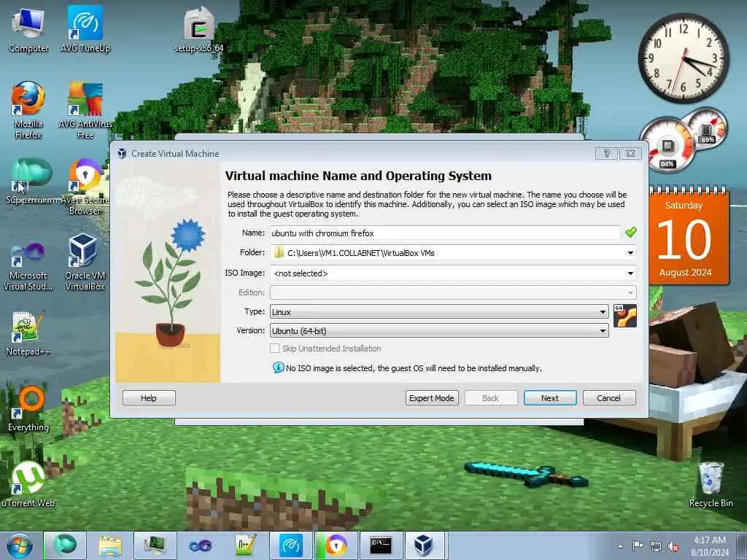
Task: Open the Computer desktop icon
Action: point(28,29)
